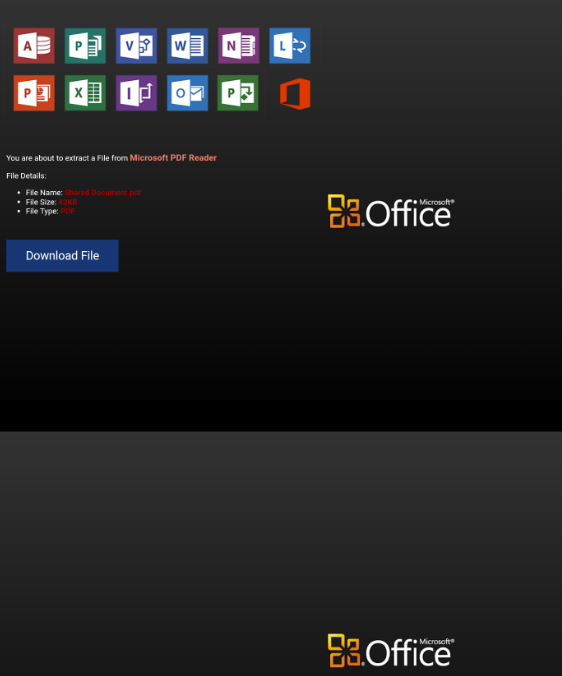Click the red Access icon
Image resolution: width=562 pixels, height=676 pixels.
point(34,46)
